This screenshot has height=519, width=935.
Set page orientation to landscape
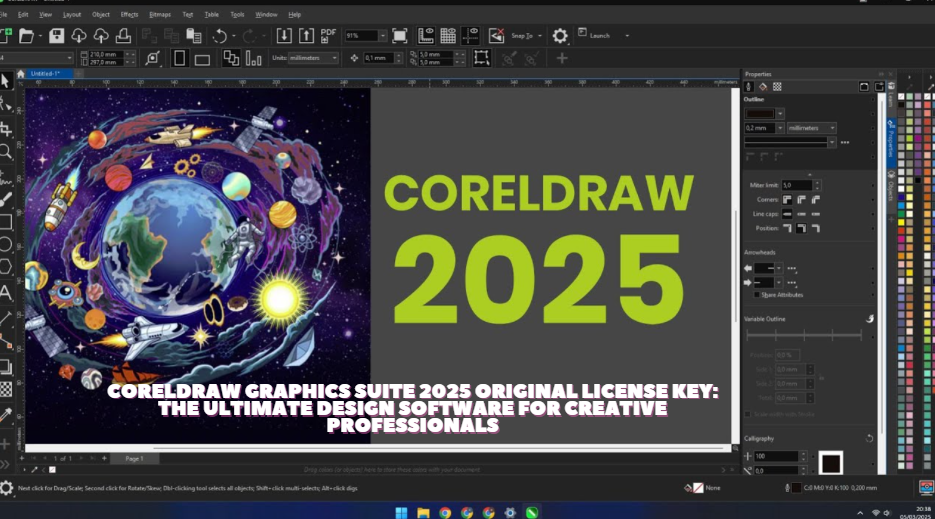202,59
